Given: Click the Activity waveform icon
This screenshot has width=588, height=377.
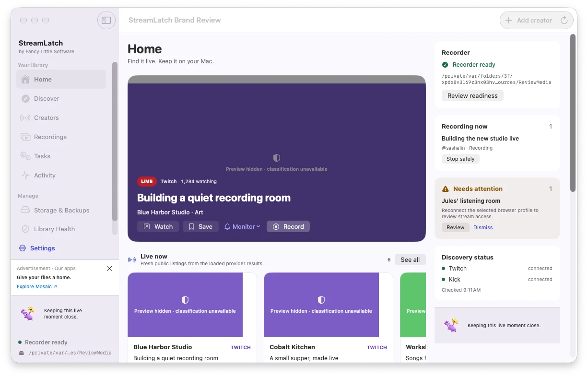Looking at the screenshot, I should point(25,175).
